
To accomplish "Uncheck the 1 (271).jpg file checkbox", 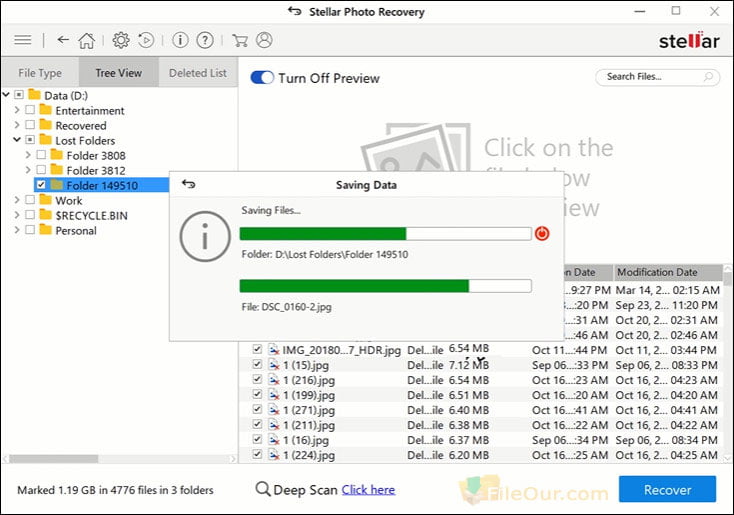I will (x=257, y=409).
